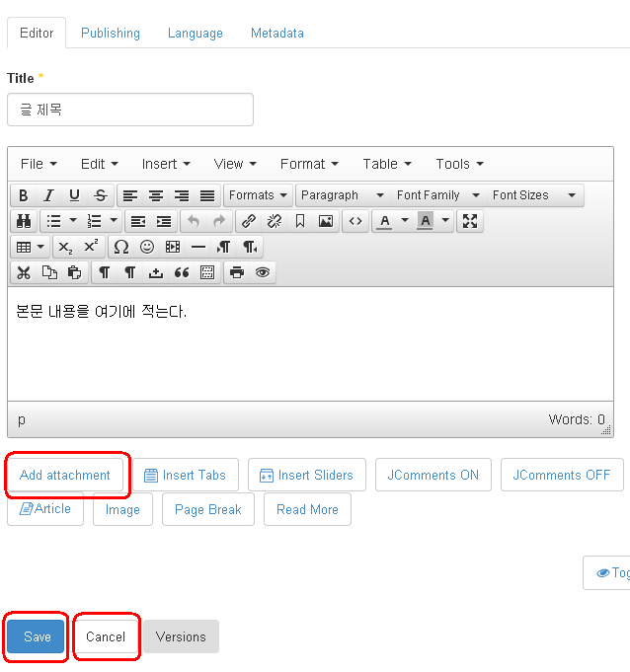Expand bullet list style arrow
630x672 pixels.
[x=73, y=221]
